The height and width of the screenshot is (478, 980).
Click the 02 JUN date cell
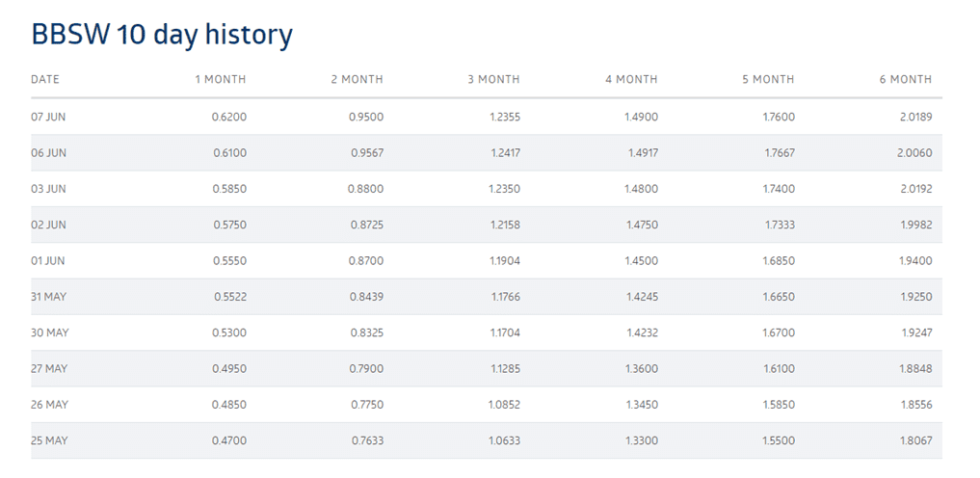point(49,225)
